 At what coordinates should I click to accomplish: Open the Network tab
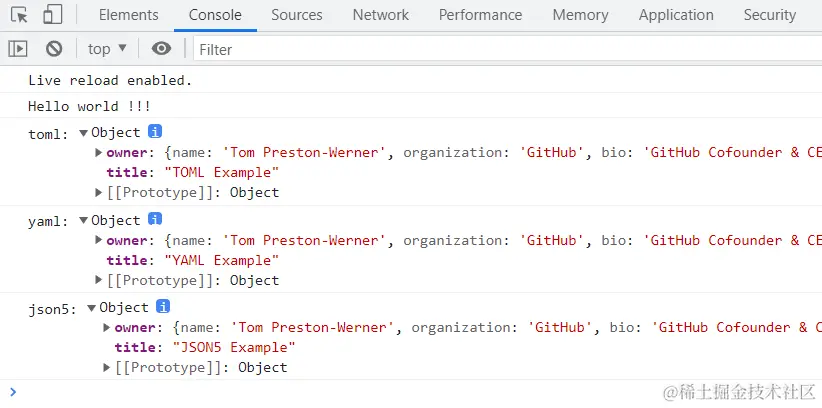pyautogui.click(x=380, y=15)
